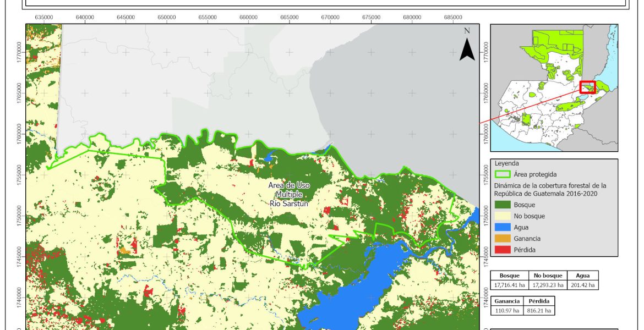Open the Guatemala inset overview map
The image size is (644, 330).
pyautogui.click(x=554, y=87)
